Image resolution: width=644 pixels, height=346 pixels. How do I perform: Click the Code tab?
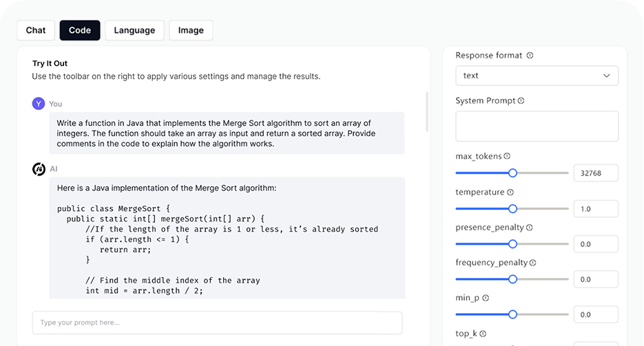(80, 30)
